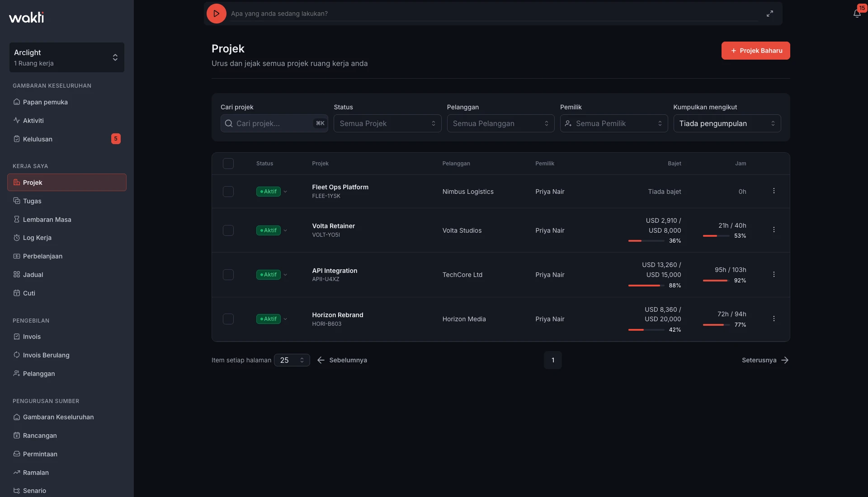Click the Kelulusan clipboard icon
Image resolution: width=868 pixels, height=497 pixels.
[x=17, y=139]
